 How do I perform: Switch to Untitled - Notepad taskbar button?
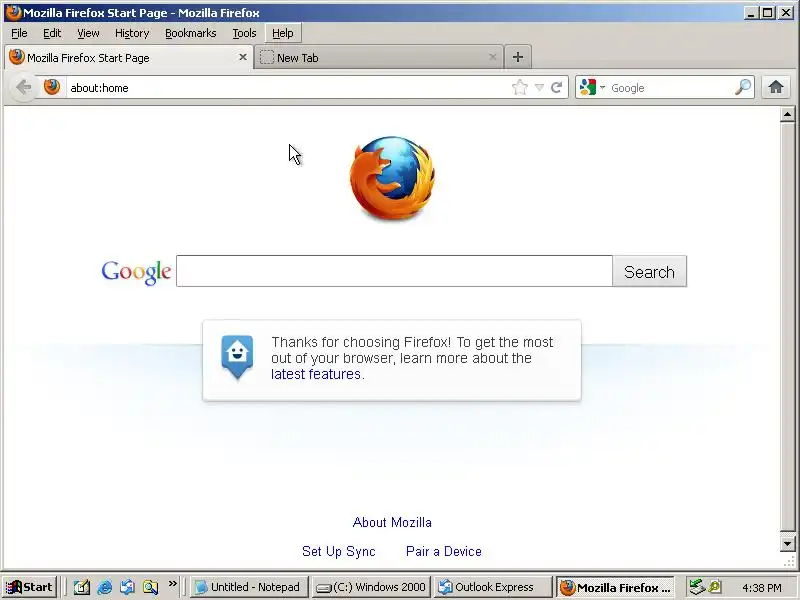(x=250, y=587)
